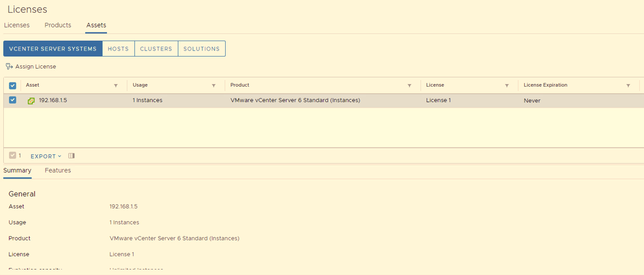Click the General section heading
The image size is (644, 275).
pyautogui.click(x=22, y=194)
